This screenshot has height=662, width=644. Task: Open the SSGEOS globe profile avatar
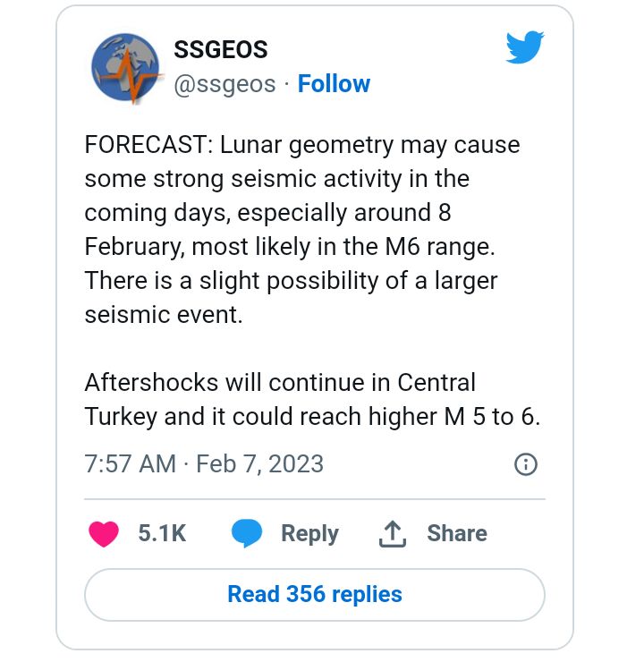pyautogui.click(x=126, y=68)
